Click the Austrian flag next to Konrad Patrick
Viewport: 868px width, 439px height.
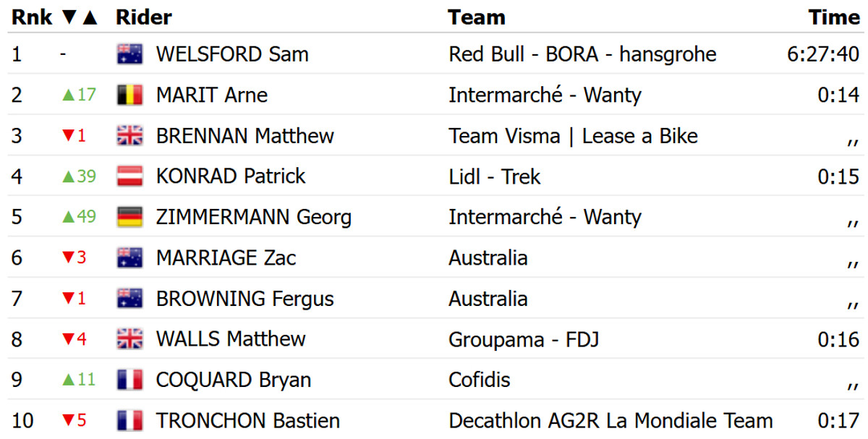coord(129,176)
